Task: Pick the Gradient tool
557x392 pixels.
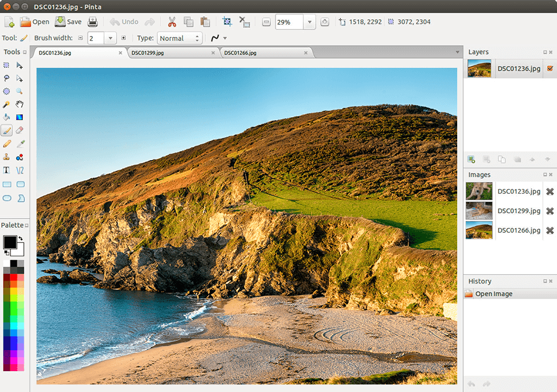Action: tap(20, 117)
